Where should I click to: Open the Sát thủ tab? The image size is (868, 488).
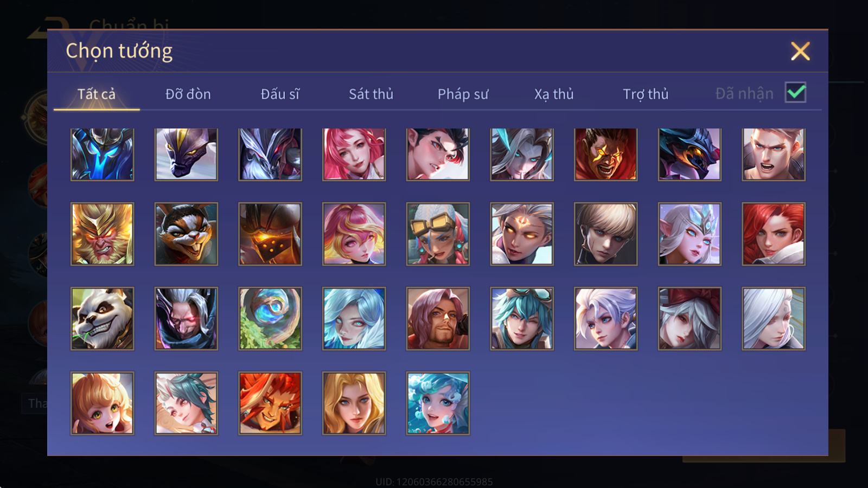pyautogui.click(x=371, y=94)
